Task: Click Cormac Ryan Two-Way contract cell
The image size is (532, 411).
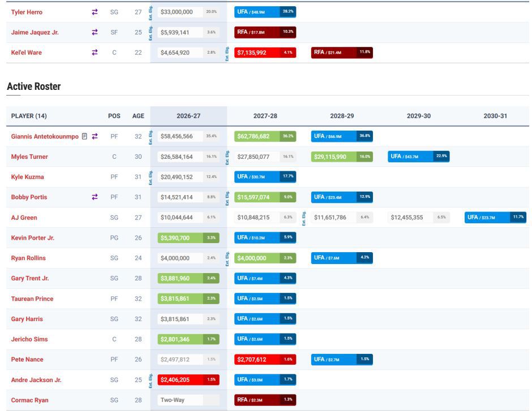Action: (x=188, y=400)
